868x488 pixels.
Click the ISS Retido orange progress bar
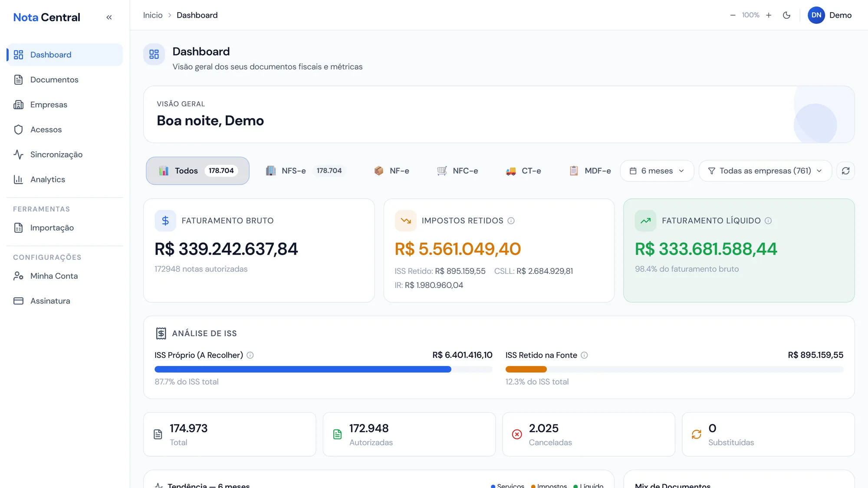tap(674, 369)
